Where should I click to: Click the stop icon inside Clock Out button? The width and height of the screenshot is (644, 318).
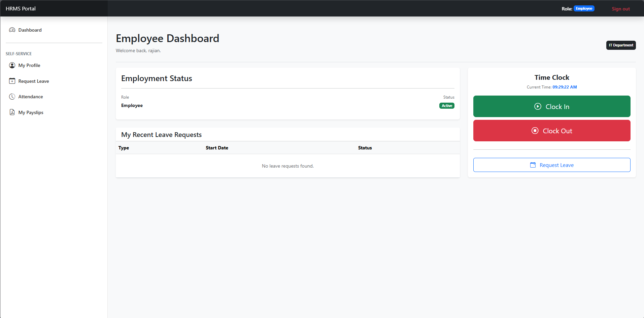pyautogui.click(x=535, y=131)
